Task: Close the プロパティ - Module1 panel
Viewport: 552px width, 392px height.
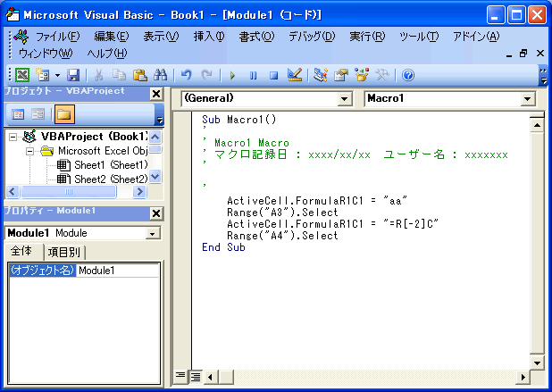Action: pos(156,213)
